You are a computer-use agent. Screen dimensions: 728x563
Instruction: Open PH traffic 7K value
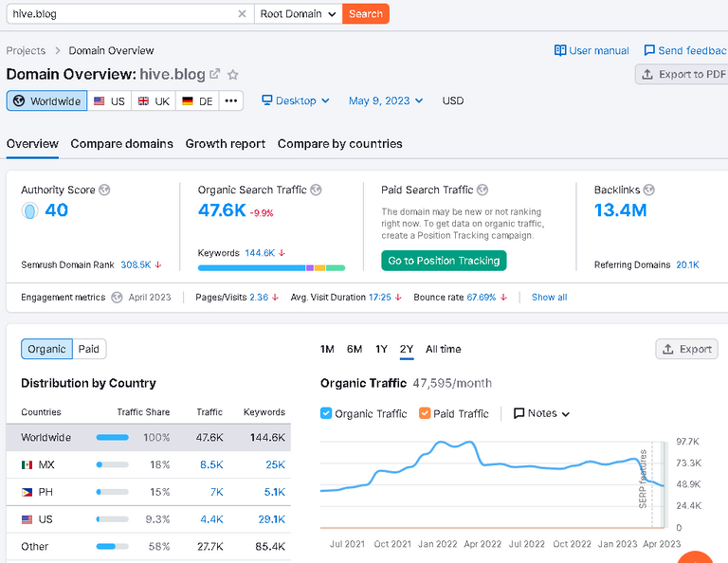(217, 492)
